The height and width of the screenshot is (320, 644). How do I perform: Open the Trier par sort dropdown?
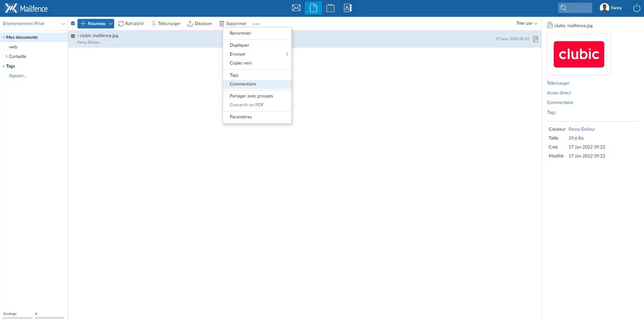[527, 24]
